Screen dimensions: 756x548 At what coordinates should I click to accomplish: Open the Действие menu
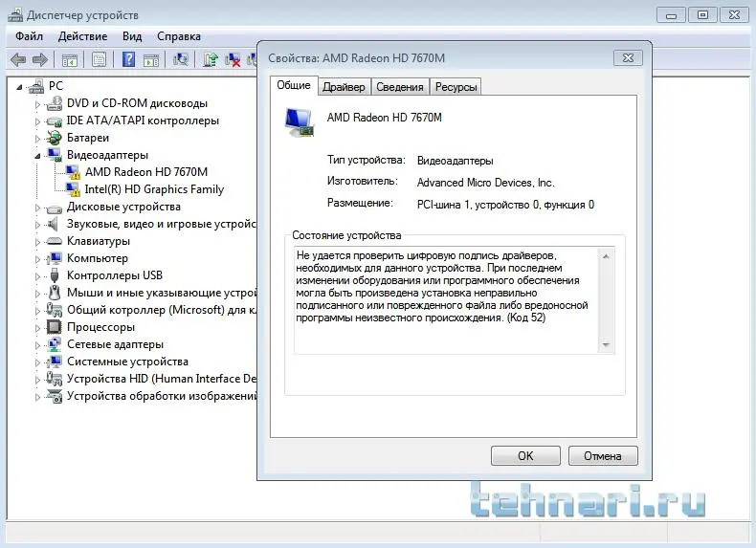(x=83, y=36)
